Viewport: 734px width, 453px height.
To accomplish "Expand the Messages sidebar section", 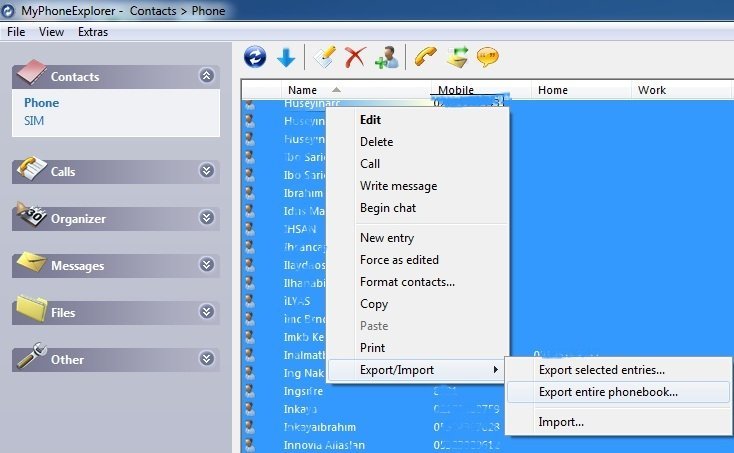I will [206, 265].
